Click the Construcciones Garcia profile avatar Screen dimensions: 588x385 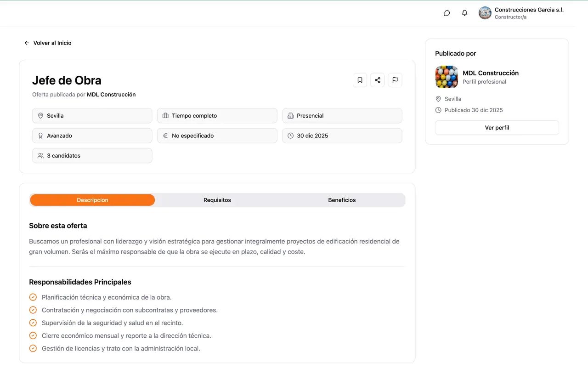[x=485, y=13]
